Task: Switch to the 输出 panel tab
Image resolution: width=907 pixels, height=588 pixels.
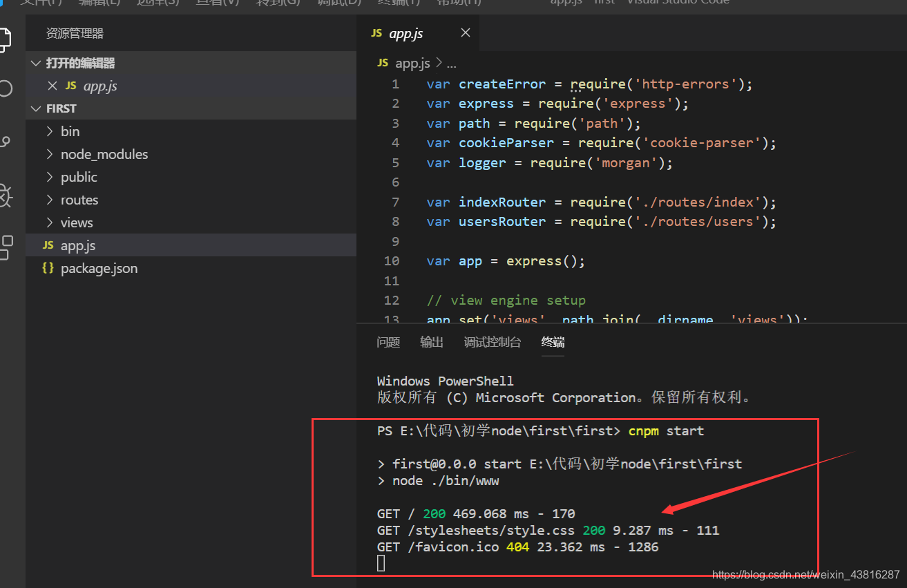Action: [432, 342]
